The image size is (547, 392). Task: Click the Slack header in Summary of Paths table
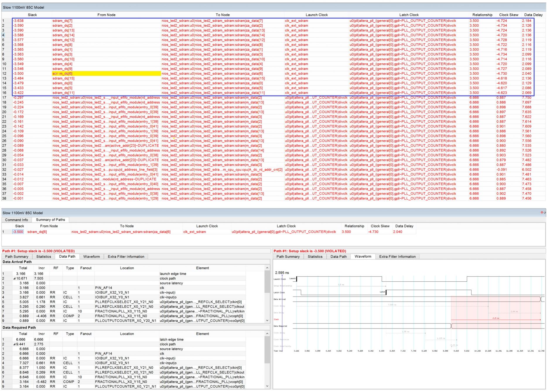(19, 226)
